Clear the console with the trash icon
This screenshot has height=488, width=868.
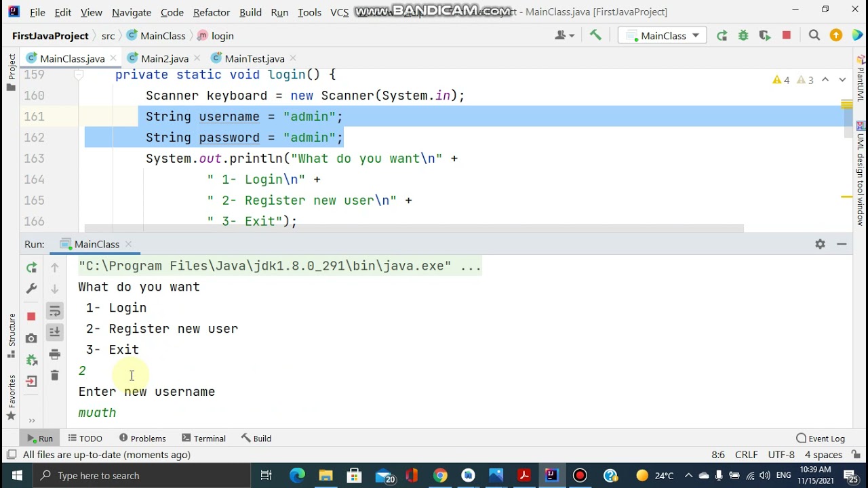pyautogui.click(x=55, y=375)
